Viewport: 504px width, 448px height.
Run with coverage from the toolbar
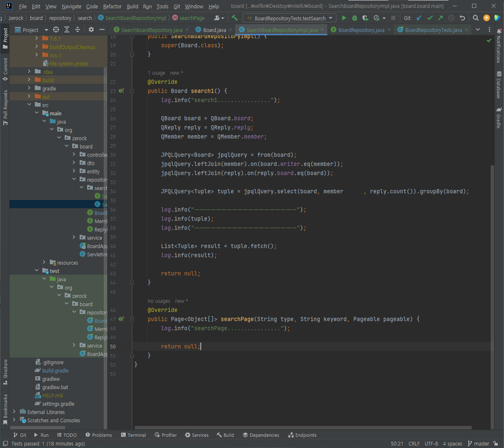pyautogui.click(x=365, y=18)
